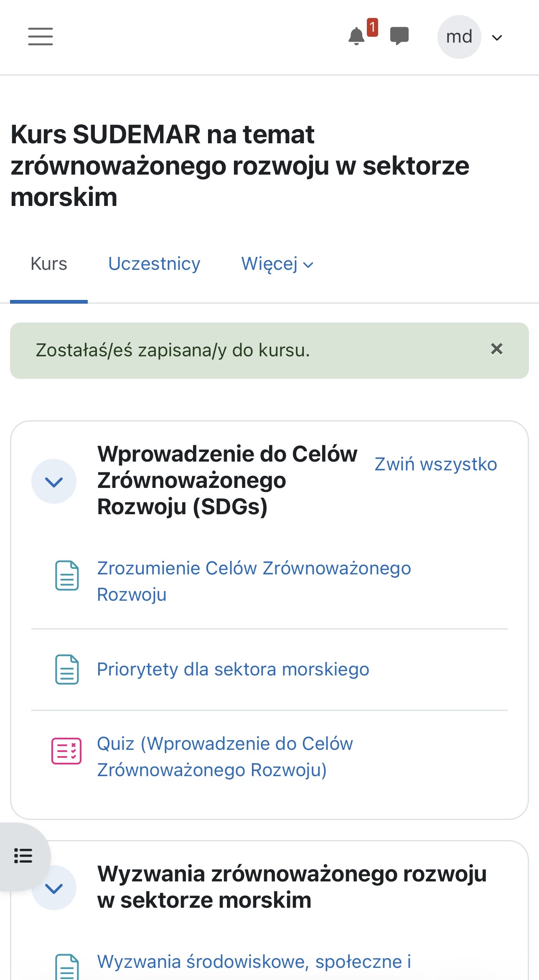
Task: Open the course index list button
Action: [x=23, y=856]
